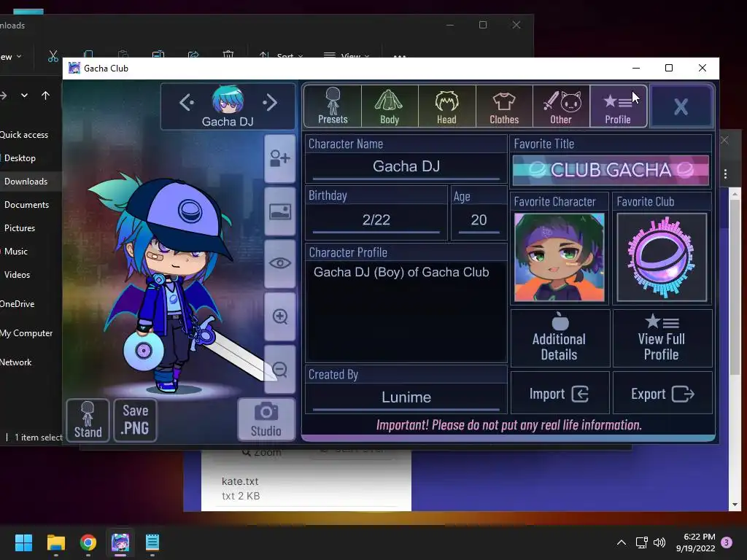This screenshot has height=560, width=747.
Task: Open Videos in File Explorer sidebar
Action: point(18,275)
